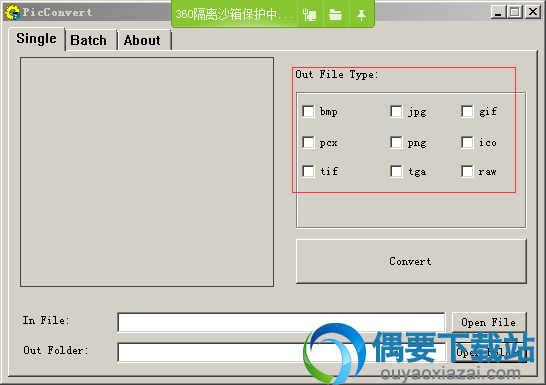The width and height of the screenshot is (546, 385).
Task: Maximize the PicConvert window
Action: pos(515,12)
